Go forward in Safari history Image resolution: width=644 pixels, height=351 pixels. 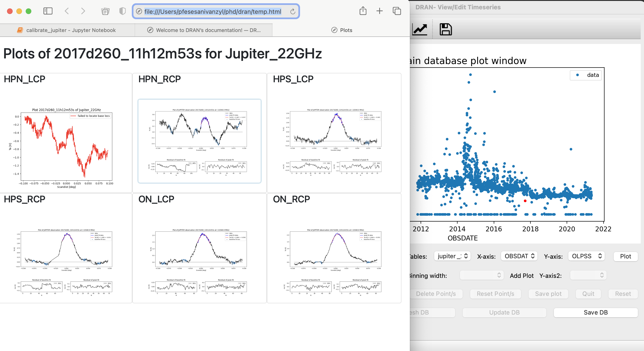(x=83, y=11)
